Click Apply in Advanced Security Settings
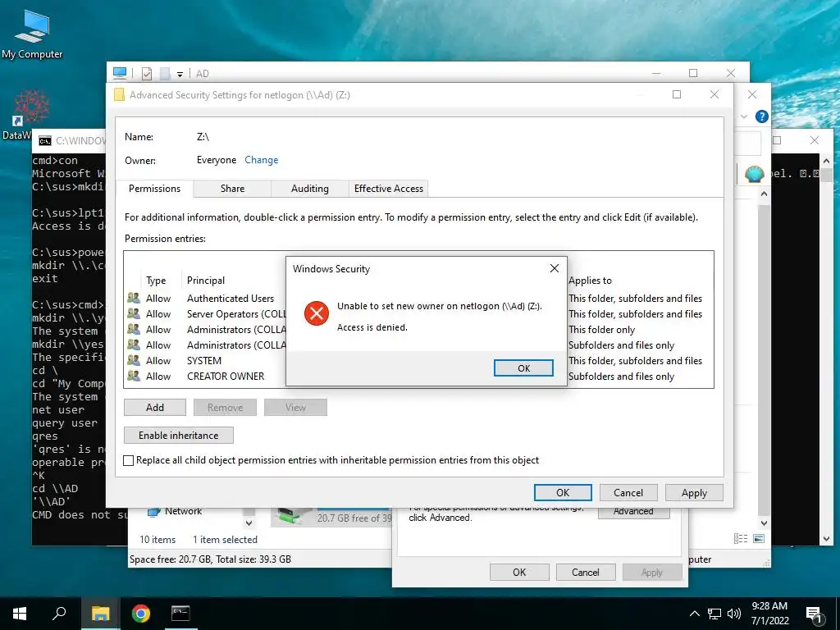This screenshot has height=630, width=840. tap(694, 492)
